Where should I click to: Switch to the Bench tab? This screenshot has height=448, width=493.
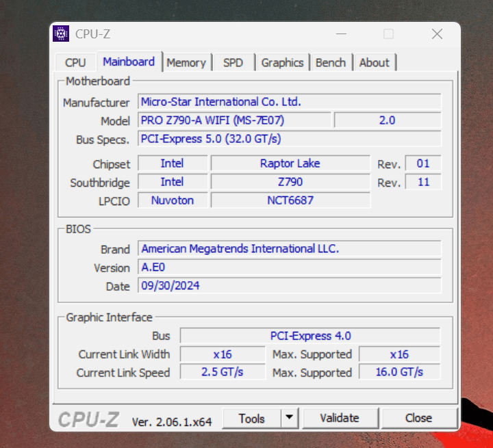[x=331, y=62]
